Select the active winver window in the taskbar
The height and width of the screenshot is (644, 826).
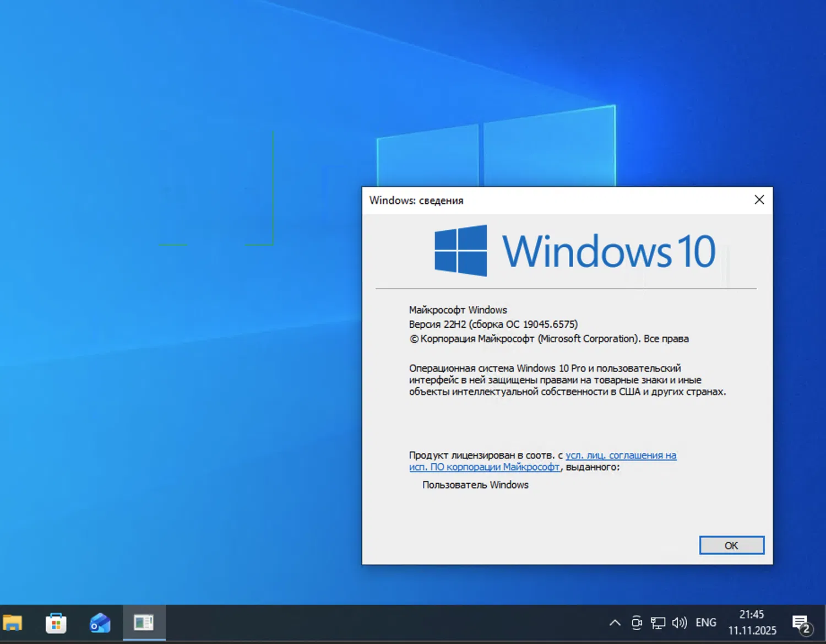[143, 623]
